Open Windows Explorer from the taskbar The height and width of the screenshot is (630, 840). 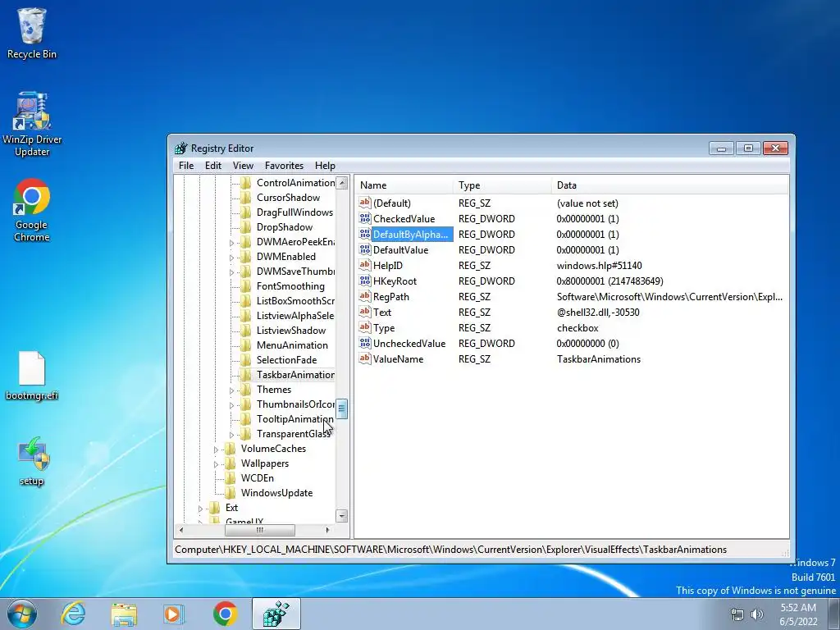124,614
